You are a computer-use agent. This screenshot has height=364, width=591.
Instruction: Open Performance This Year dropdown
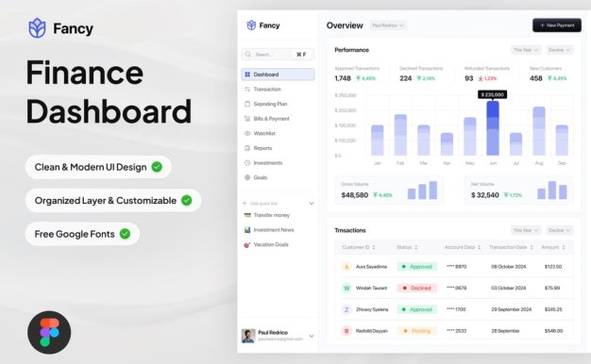pyautogui.click(x=526, y=50)
